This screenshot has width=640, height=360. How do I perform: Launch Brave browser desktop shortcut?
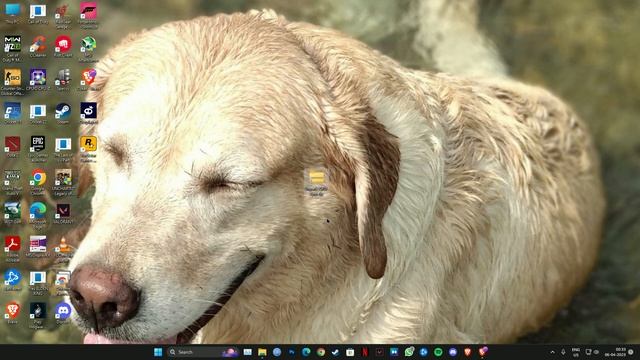click(x=13, y=313)
